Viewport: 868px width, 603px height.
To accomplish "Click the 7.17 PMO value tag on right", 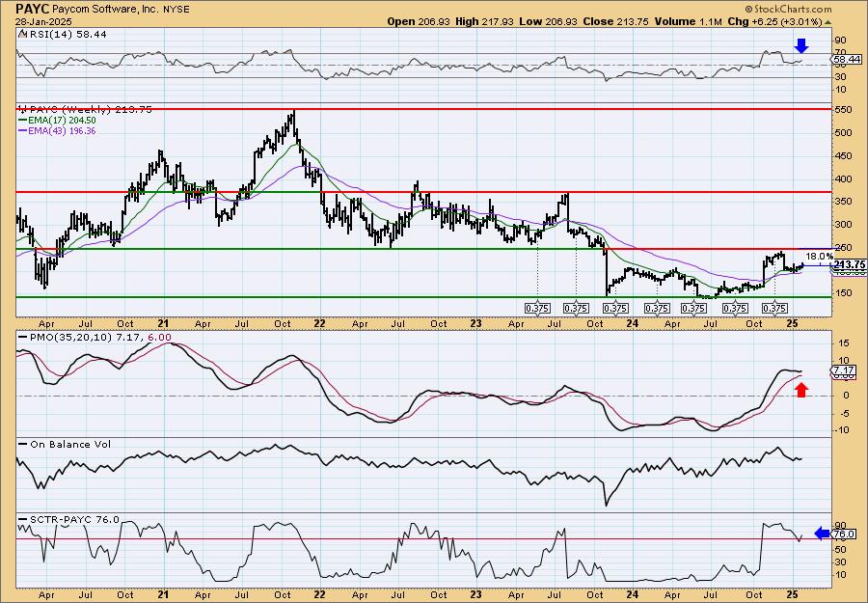I will (845, 370).
